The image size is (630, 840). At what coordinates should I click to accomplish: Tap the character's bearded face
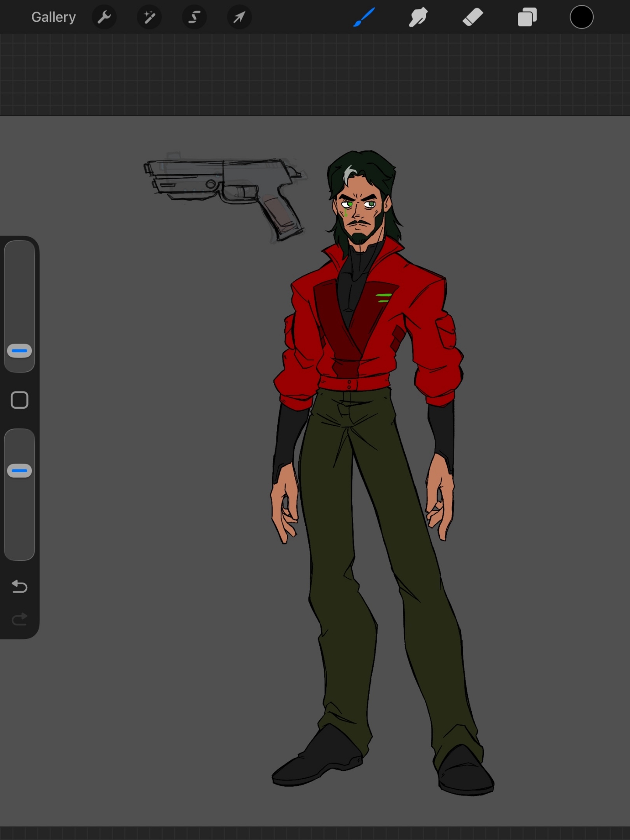coord(359,214)
